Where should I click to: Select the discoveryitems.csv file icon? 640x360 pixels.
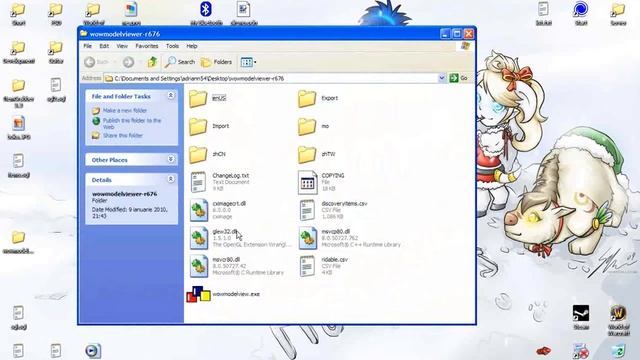coord(307,210)
